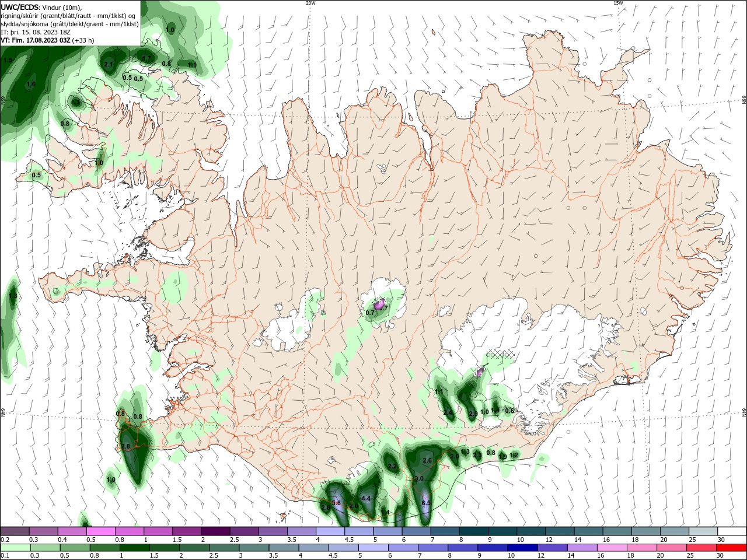Click the 5.6 precipitation value
The image size is (747, 560).
coord(336,503)
